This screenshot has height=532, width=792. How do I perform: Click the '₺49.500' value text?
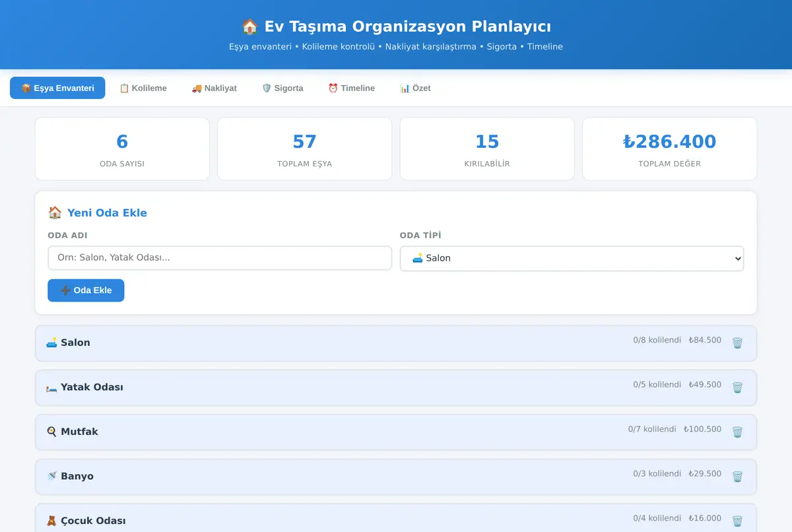[x=705, y=385]
